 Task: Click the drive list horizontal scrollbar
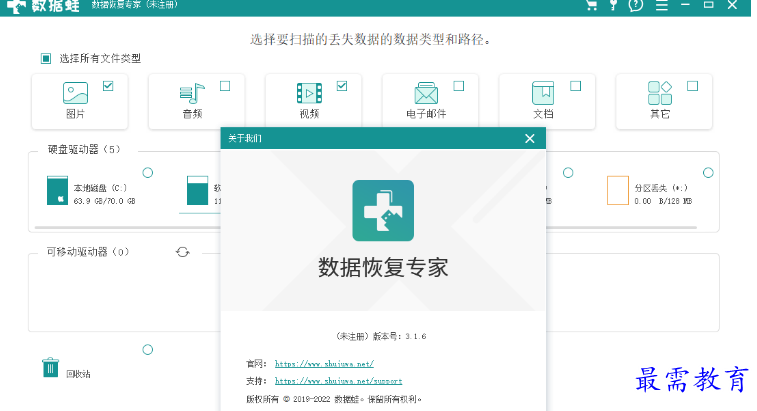pyautogui.click(x=365, y=227)
